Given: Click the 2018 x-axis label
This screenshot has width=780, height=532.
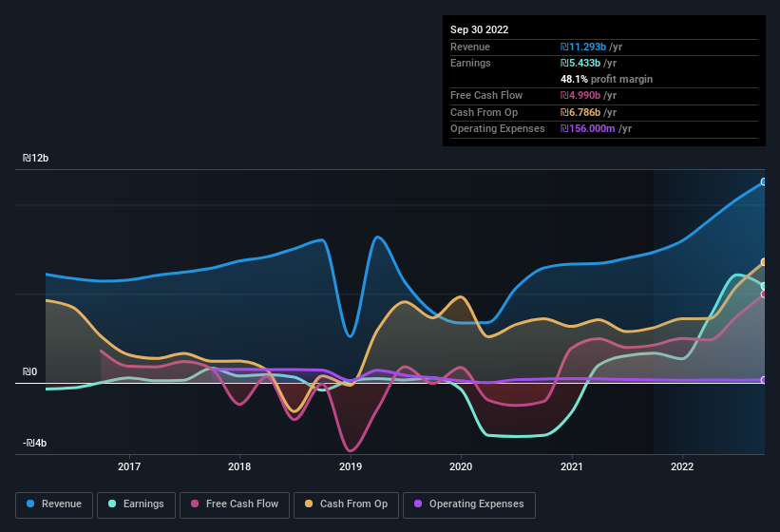Looking at the screenshot, I should click(x=239, y=466).
